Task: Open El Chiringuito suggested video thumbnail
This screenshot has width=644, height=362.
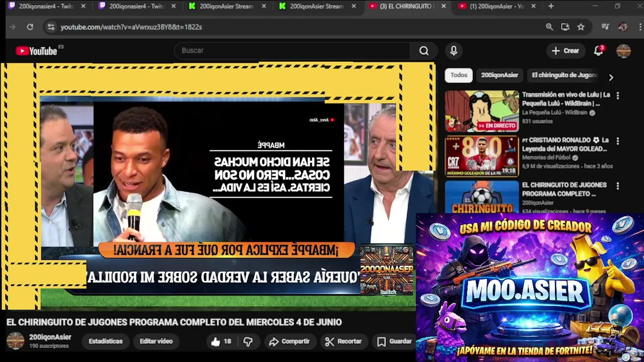Action: point(481,197)
